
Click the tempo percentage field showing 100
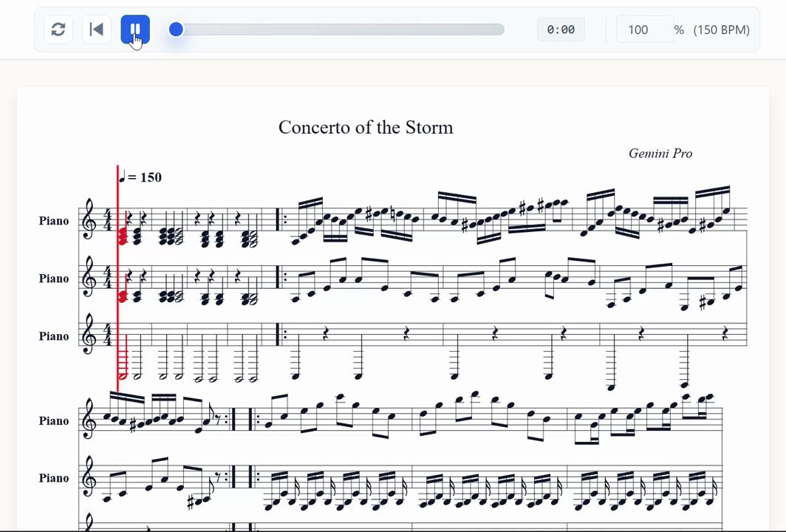pos(645,30)
